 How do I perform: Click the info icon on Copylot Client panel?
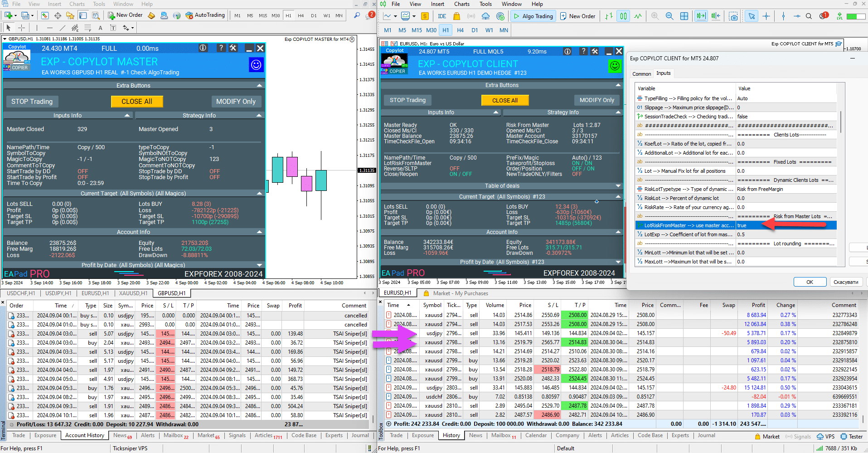click(567, 51)
